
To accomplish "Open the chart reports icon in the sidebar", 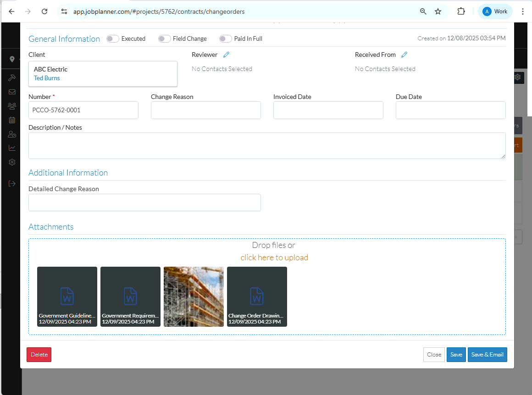I will [x=12, y=148].
